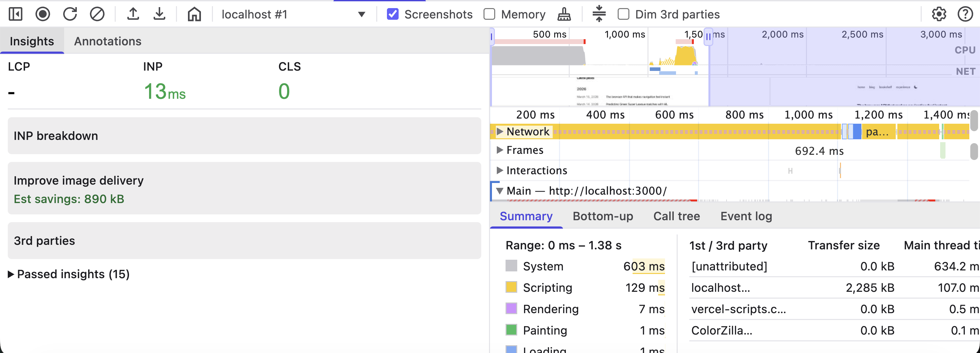Switch to the Bottom-up tab
The width and height of the screenshot is (980, 353).
point(602,216)
